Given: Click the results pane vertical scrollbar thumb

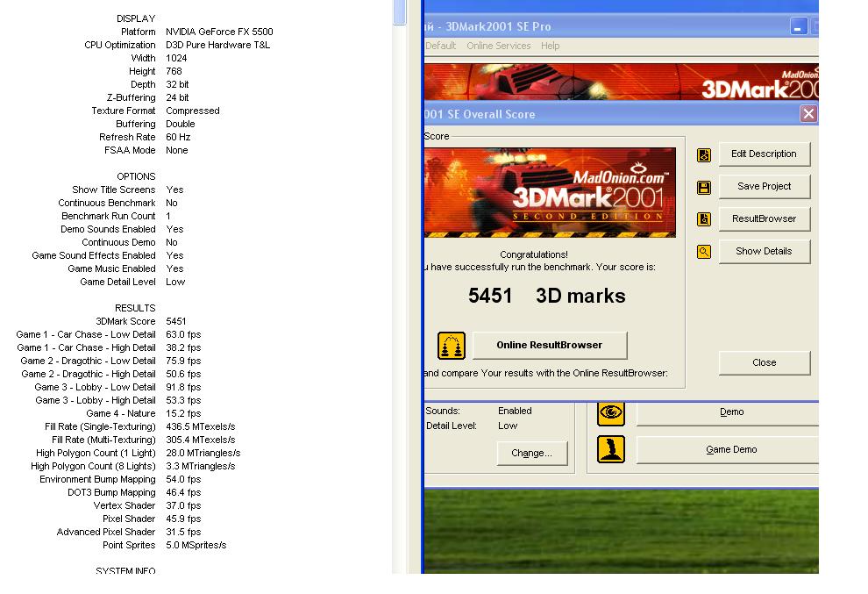Looking at the screenshot, I should (x=400, y=12).
